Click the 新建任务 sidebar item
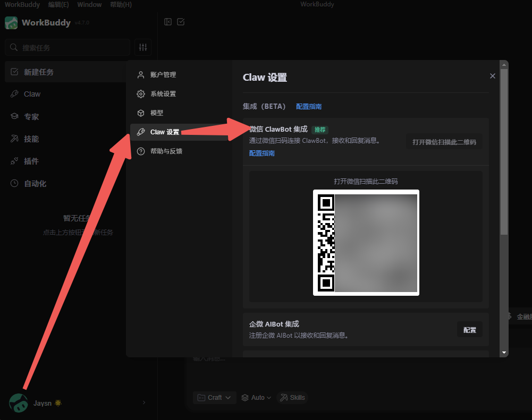The height and width of the screenshot is (420, 532). point(37,72)
